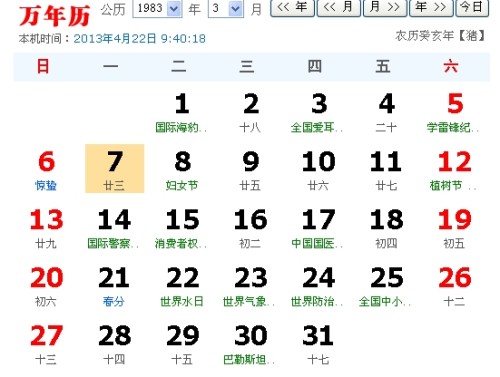
Task: Select March 10 廿六
Action: pos(318,170)
